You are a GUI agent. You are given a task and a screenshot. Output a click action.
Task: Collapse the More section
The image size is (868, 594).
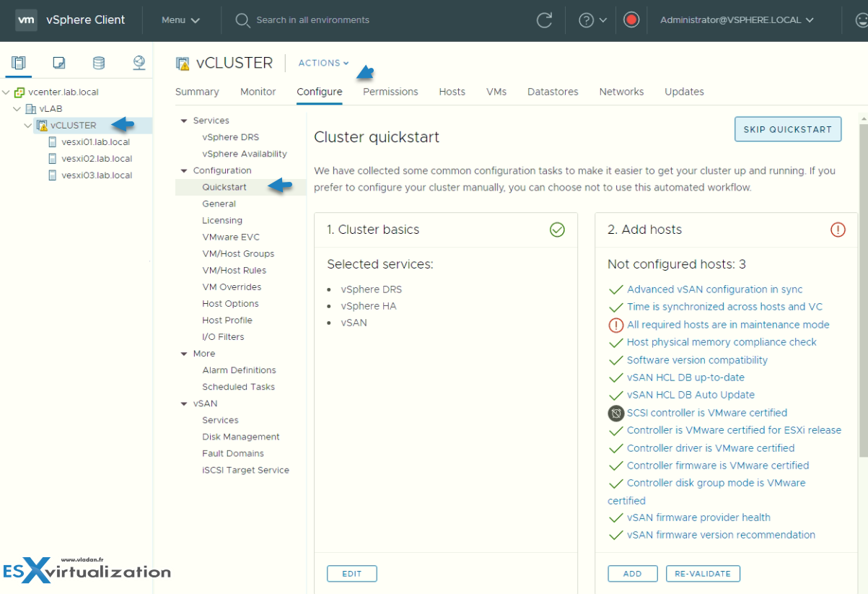(184, 354)
